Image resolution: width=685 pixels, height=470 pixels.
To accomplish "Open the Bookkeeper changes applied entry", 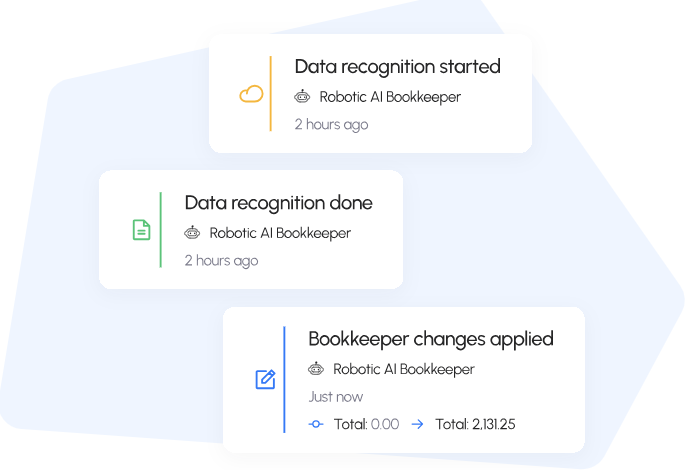I will click(430, 339).
